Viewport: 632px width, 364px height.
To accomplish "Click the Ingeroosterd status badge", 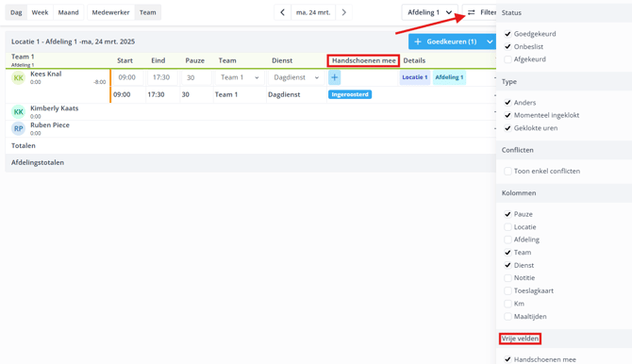I will pyautogui.click(x=350, y=94).
